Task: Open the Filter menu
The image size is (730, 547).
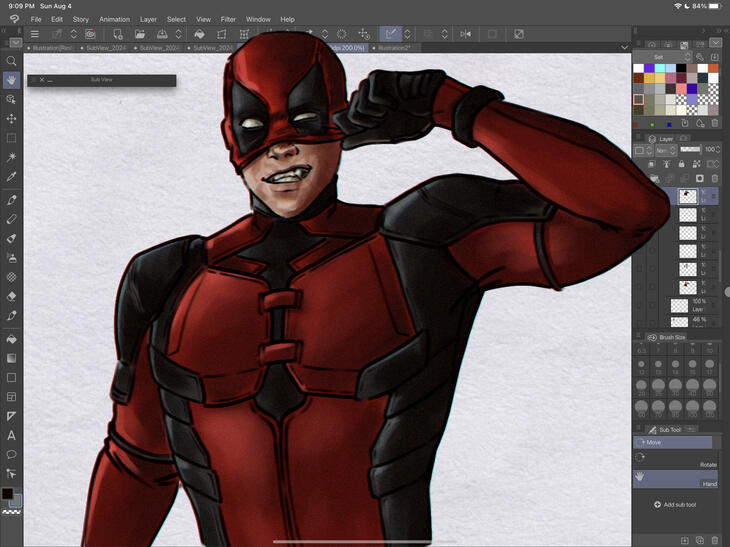Action: [228, 20]
